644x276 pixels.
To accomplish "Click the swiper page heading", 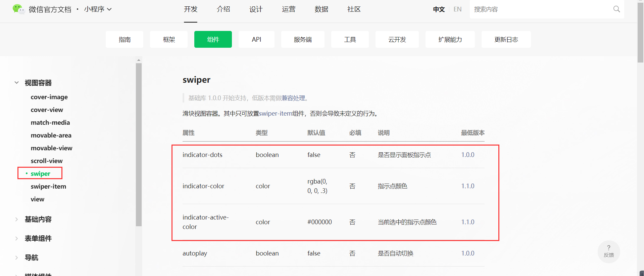I will pos(196,80).
